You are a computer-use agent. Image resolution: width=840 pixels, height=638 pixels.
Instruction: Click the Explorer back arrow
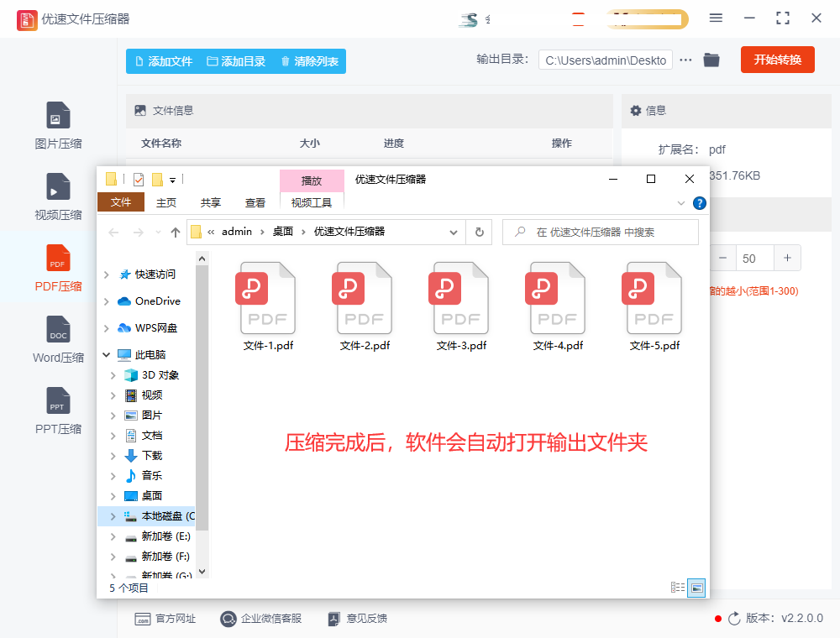(x=113, y=233)
